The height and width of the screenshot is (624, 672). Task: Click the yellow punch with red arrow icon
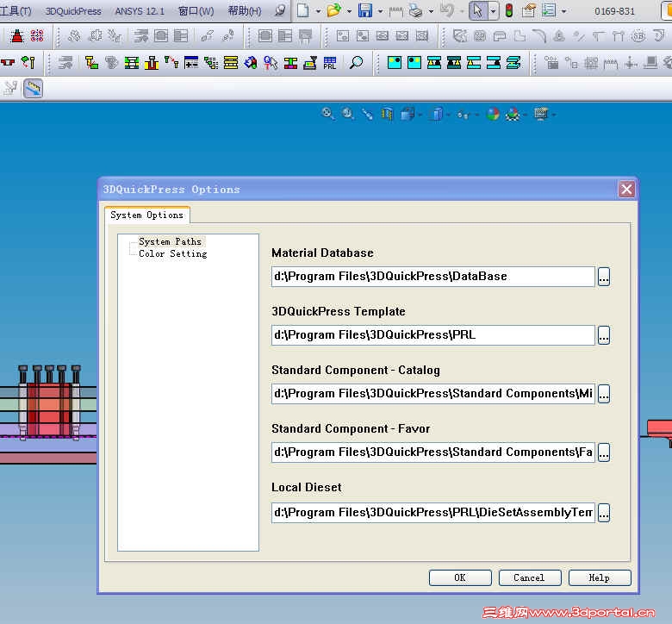point(91,63)
